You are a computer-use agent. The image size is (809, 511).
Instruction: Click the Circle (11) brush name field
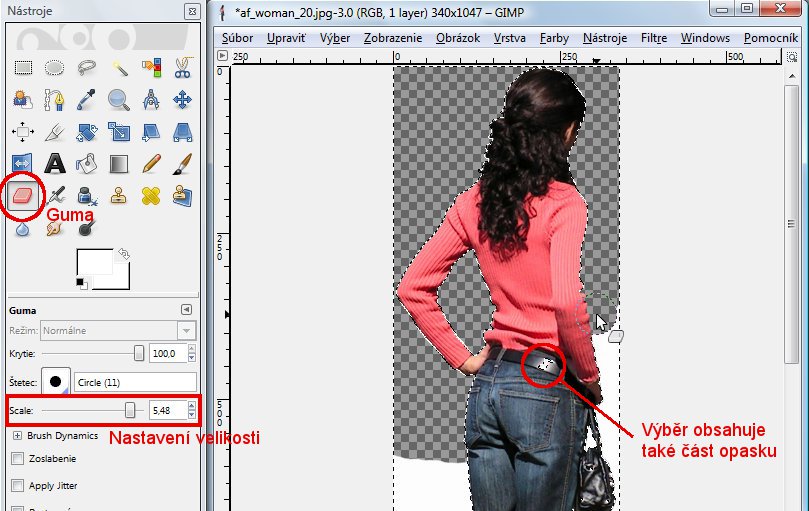click(x=135, y=382)
